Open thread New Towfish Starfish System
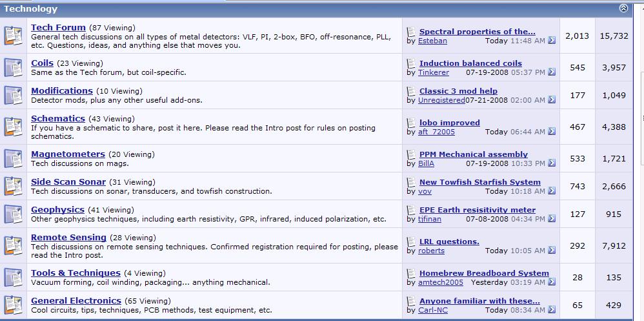 tap(479, 182)
